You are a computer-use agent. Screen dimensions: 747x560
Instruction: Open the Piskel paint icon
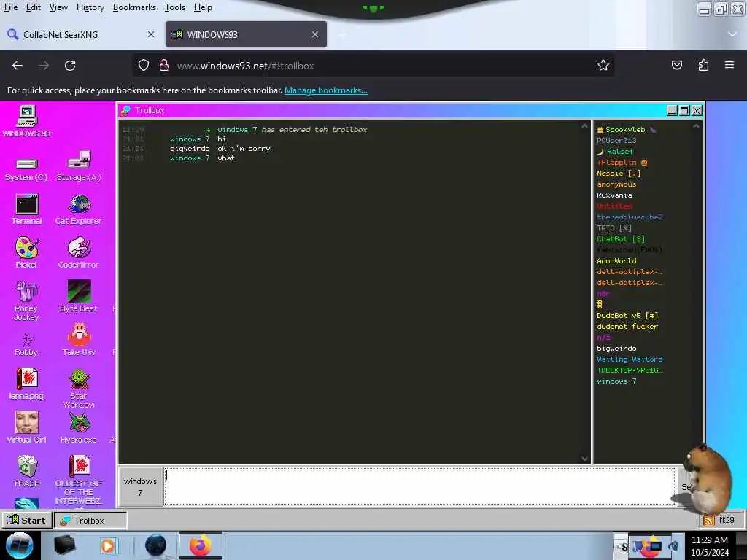[27, 253]
